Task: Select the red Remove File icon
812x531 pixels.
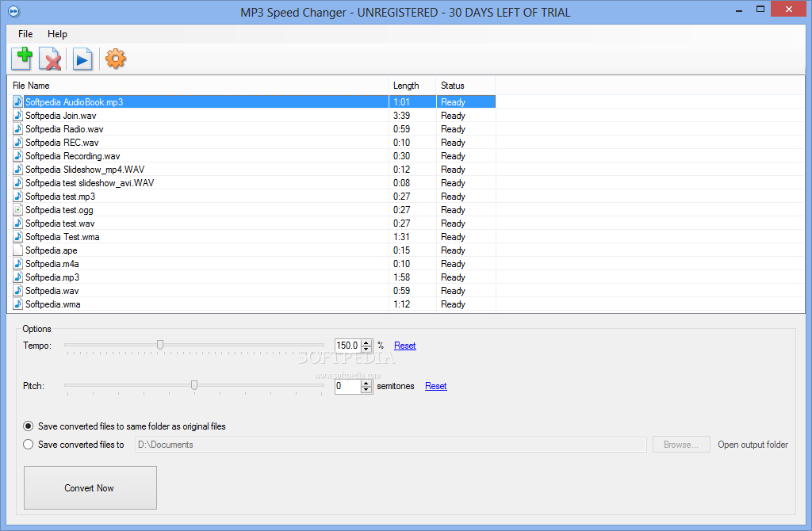Action: [x=52, y=58]
